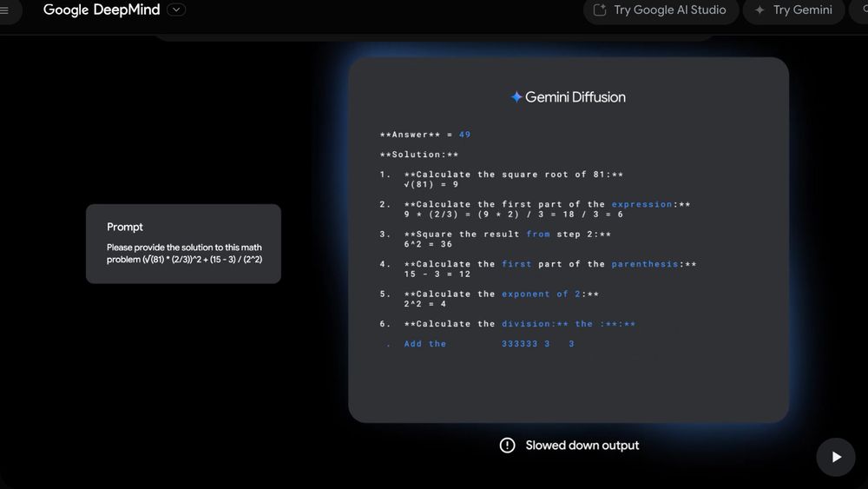Click the **Solution:** line
Image resolution: width=868 pixels, height=489 pixels.
419,155
